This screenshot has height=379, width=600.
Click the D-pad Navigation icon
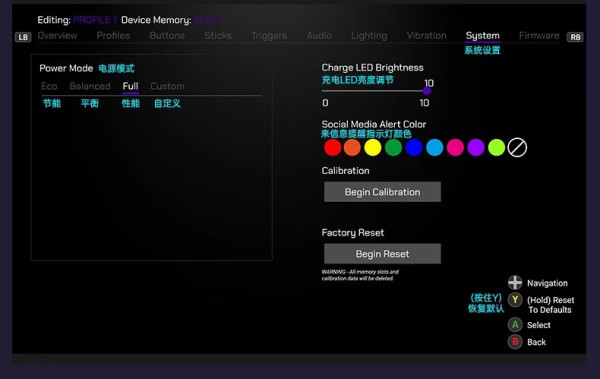point(515,283)
